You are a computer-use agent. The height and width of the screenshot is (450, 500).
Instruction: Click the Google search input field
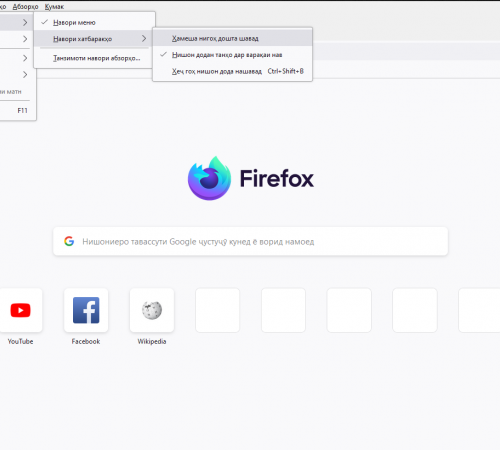[x=250, y=241]
